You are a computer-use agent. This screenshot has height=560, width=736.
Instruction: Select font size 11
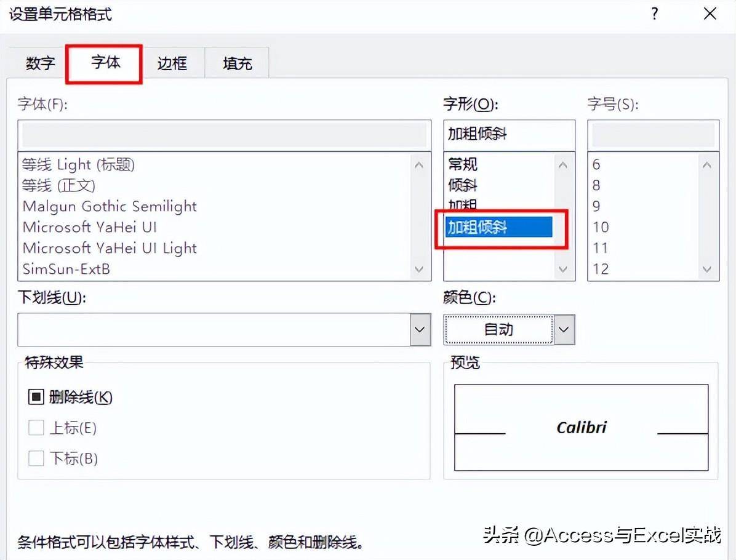pos(601,248)
